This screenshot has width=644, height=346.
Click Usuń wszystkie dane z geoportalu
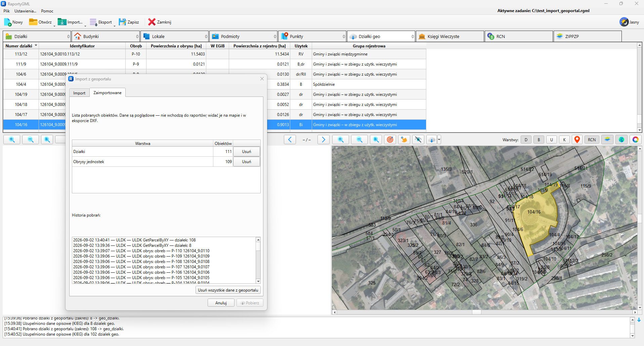coord(228,290)
